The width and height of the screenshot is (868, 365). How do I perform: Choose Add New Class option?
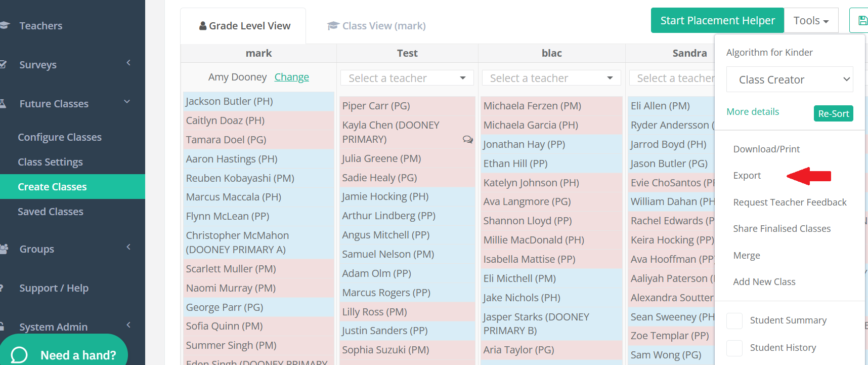coord(764,281)
